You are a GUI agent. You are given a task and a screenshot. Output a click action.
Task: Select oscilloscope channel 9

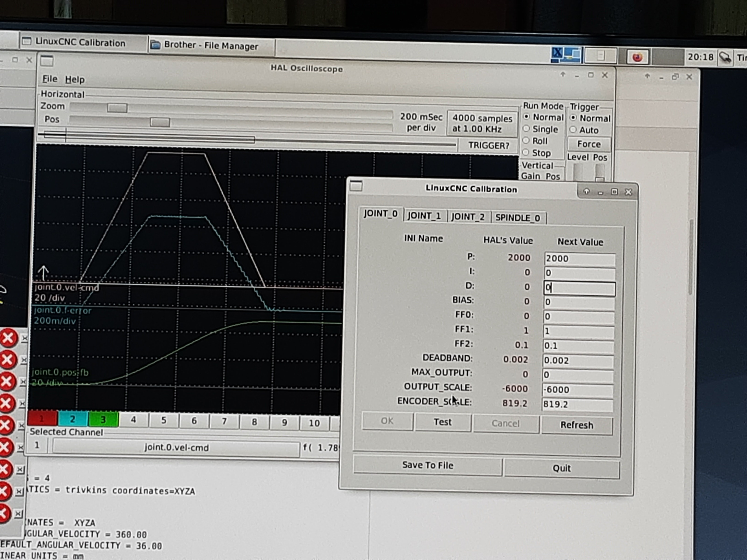coord(284,423)
